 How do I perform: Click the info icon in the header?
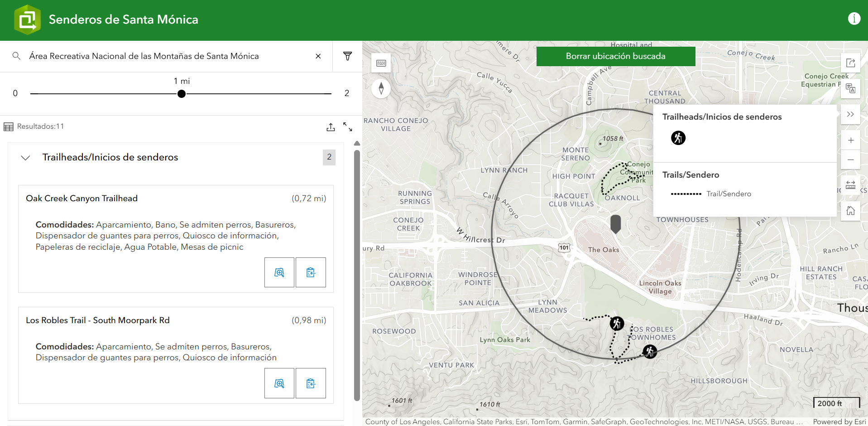click(x=854, y=19)
